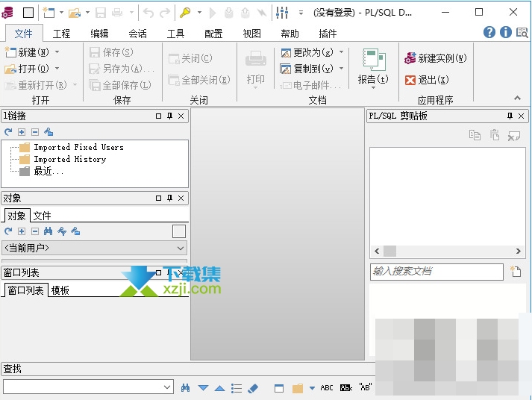The height and width of the screenshot is (400, 532).
Task: Switch to the 文件 tab in 对象 panel
Action: (x=42, y=216)
